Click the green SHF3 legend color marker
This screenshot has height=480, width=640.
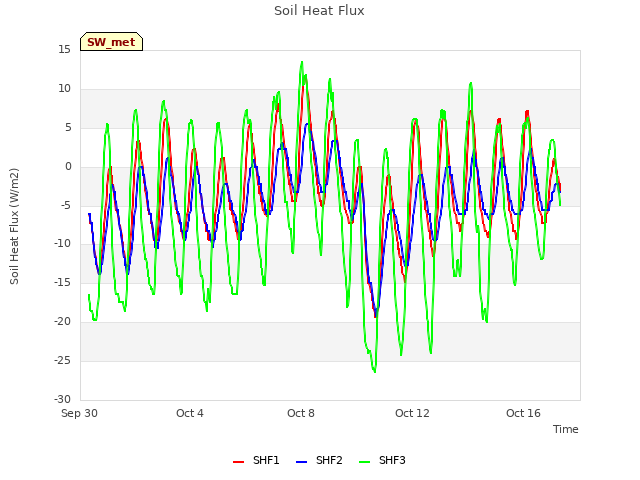coord(364,462)
